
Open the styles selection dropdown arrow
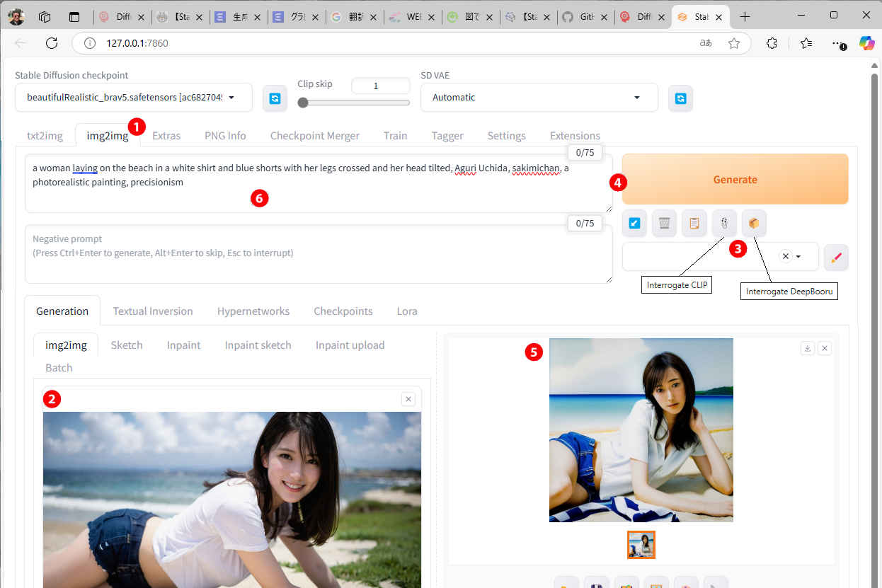point(798,257)
